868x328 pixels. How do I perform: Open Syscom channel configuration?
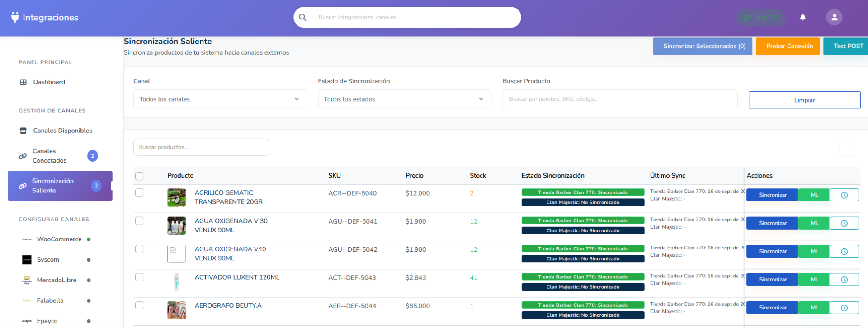click(x=60, y=260)
